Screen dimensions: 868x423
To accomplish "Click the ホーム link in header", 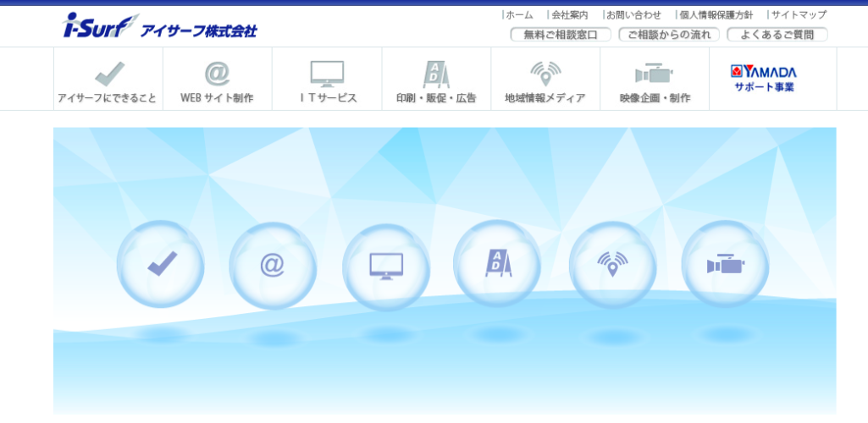I will (x=519, y=14).
